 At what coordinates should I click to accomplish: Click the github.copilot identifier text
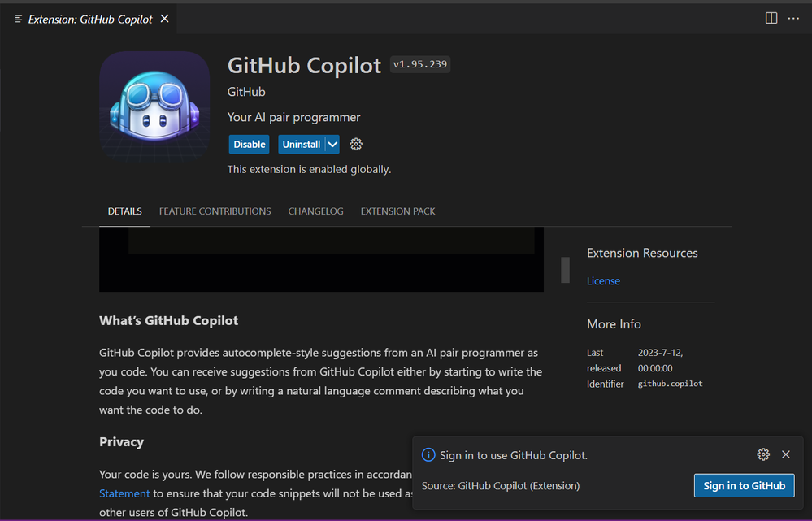670,384
